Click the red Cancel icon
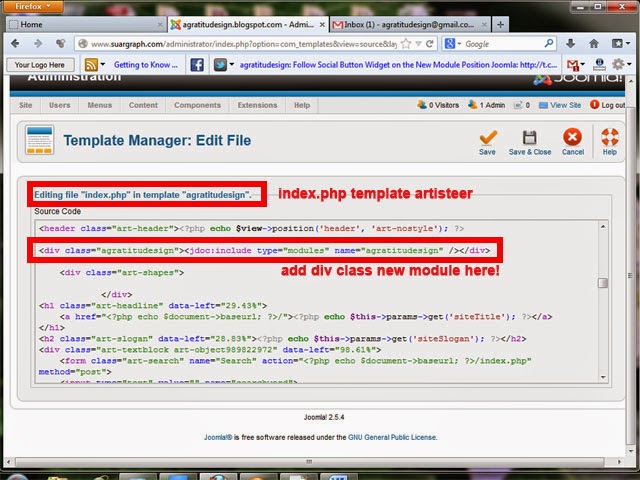640x480 pixels. click(572, 137)
